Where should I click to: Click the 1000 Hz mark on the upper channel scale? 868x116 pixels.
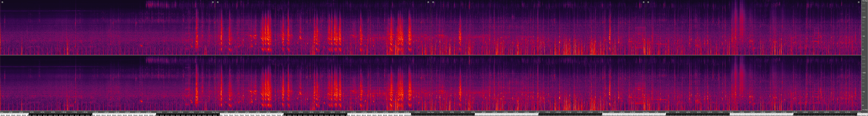click(864, 17)
